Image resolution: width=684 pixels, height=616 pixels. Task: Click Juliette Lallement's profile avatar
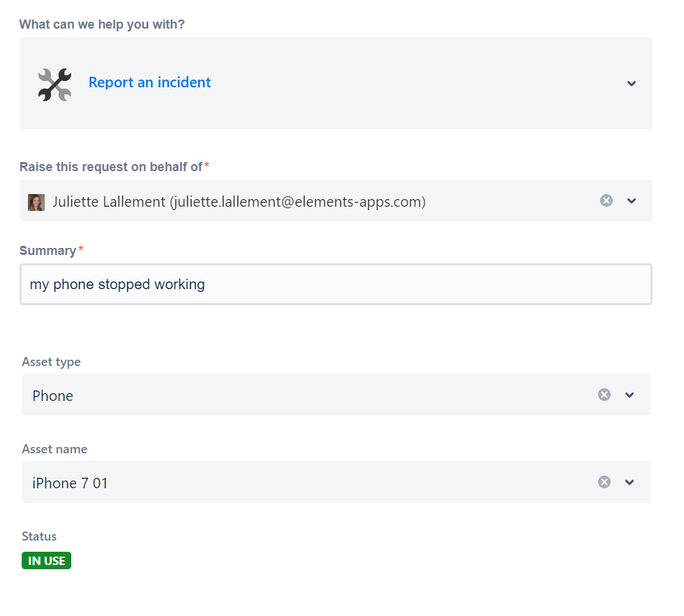pyautogui.click(x=36, y=200)
